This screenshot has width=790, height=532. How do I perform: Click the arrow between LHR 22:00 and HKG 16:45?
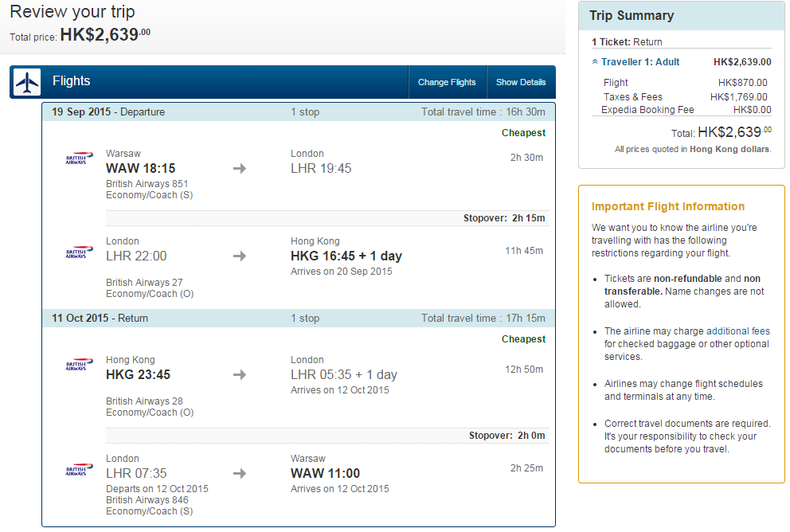coord(240,256)
